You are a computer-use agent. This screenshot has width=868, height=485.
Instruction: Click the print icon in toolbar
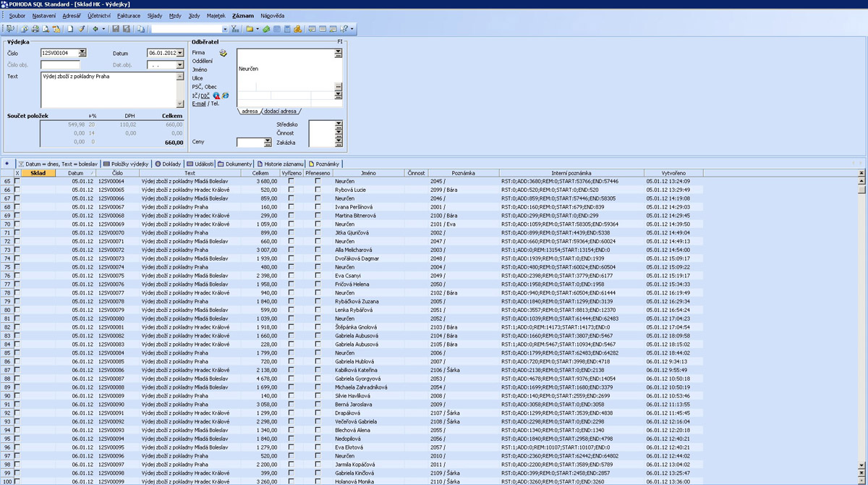tap(35, 29)
